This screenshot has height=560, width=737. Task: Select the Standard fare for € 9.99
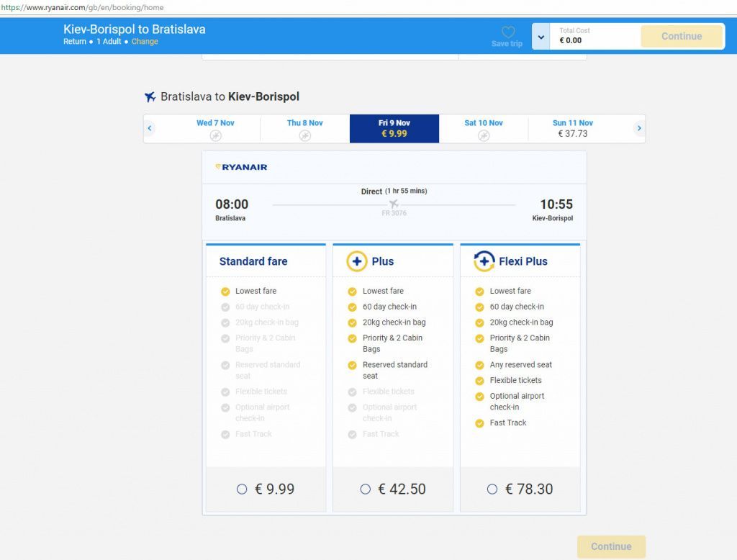pos(242,488)
